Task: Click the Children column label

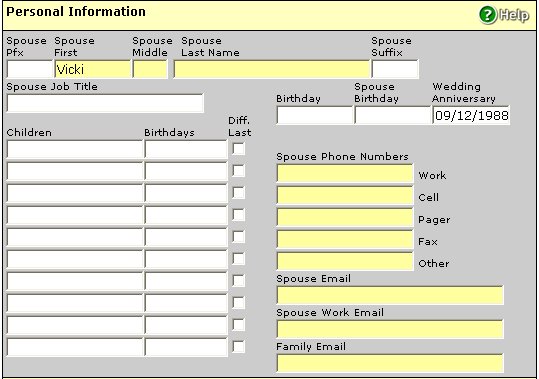Action: click(x=29, y=133)
